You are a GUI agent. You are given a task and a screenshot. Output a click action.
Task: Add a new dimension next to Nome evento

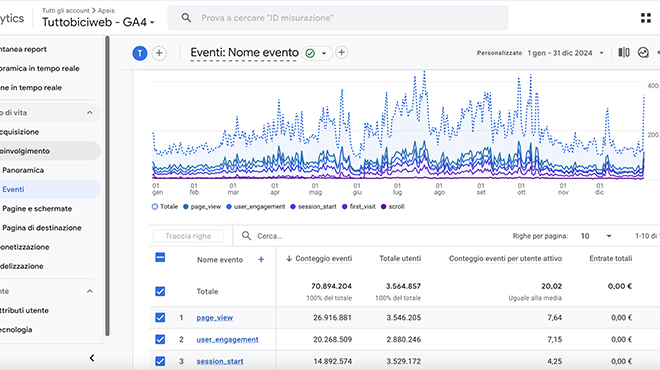coord(261,259)
